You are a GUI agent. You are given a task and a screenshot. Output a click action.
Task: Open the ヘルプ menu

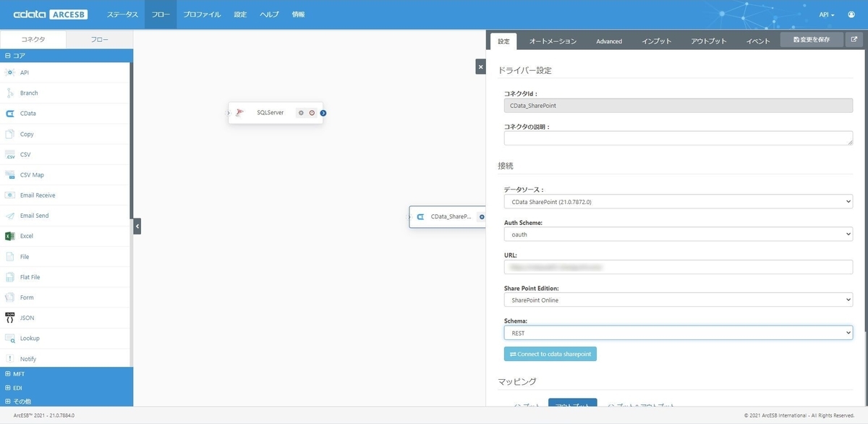point(269,14)
